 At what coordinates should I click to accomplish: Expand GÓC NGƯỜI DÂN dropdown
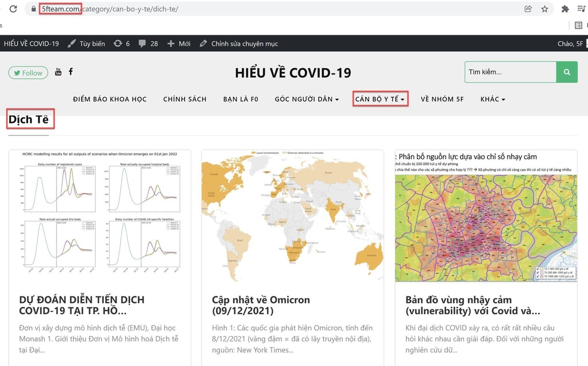(x=307, y=99)
